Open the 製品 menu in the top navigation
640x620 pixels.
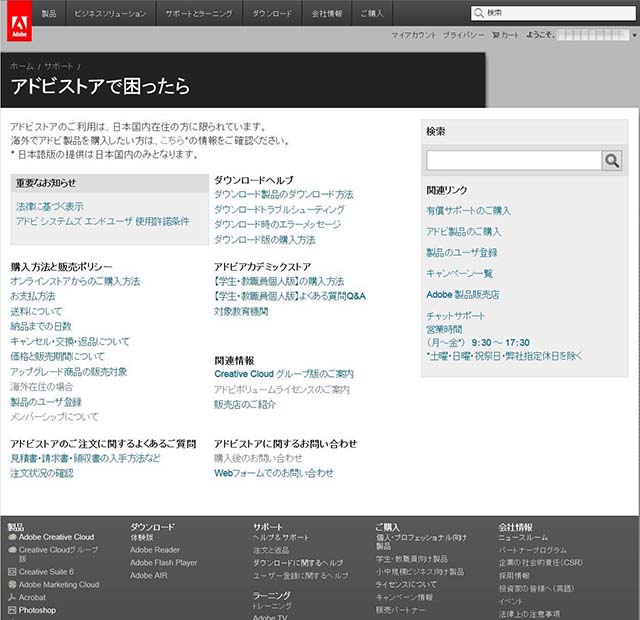click(x=48, y=13)
